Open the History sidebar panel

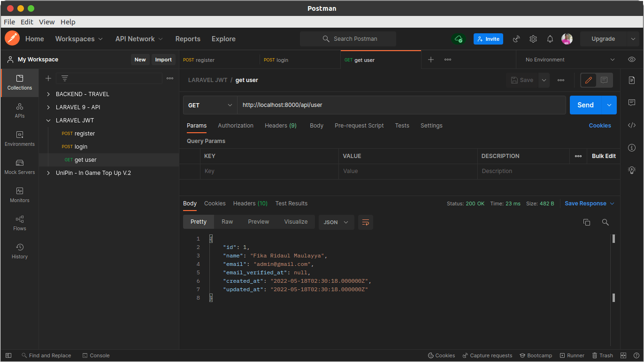[20, 251]
